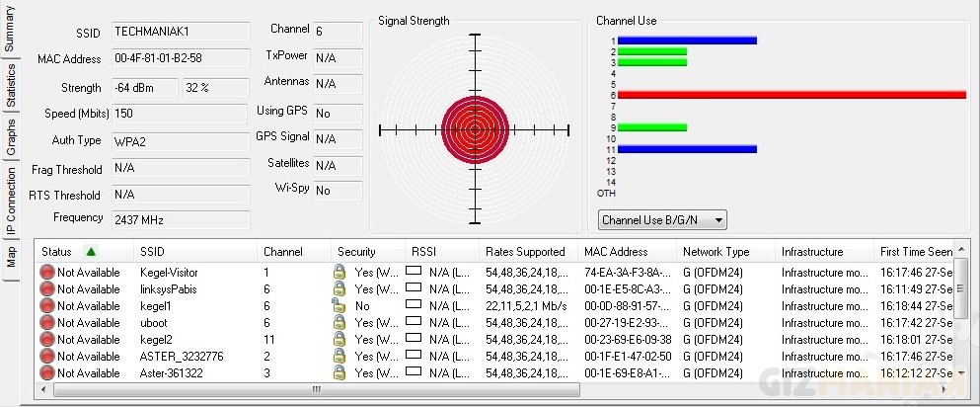
Task: Open the Graphs tab
Action: point(11,139)
